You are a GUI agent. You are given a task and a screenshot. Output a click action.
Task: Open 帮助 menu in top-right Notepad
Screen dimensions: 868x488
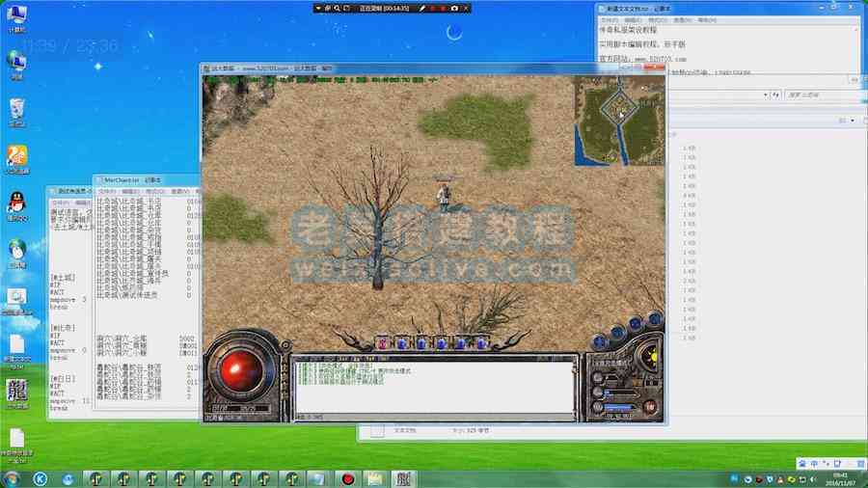(707, 20)
